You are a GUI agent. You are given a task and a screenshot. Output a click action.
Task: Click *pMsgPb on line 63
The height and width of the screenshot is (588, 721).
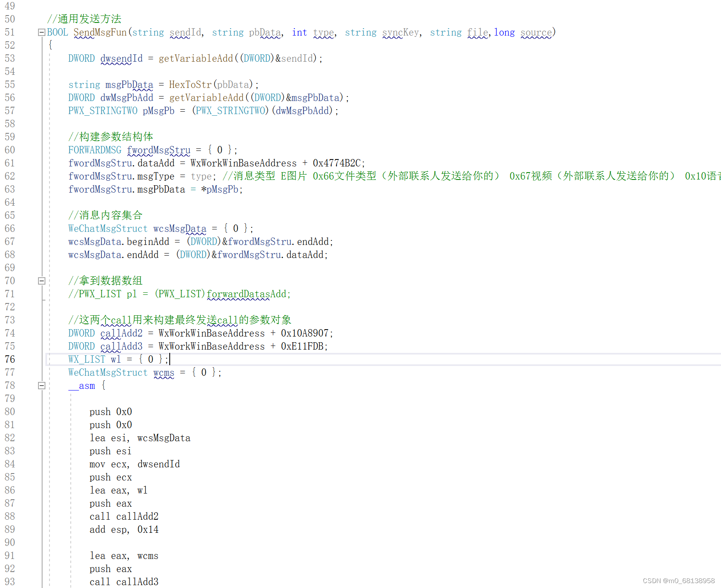pos(220,189)
